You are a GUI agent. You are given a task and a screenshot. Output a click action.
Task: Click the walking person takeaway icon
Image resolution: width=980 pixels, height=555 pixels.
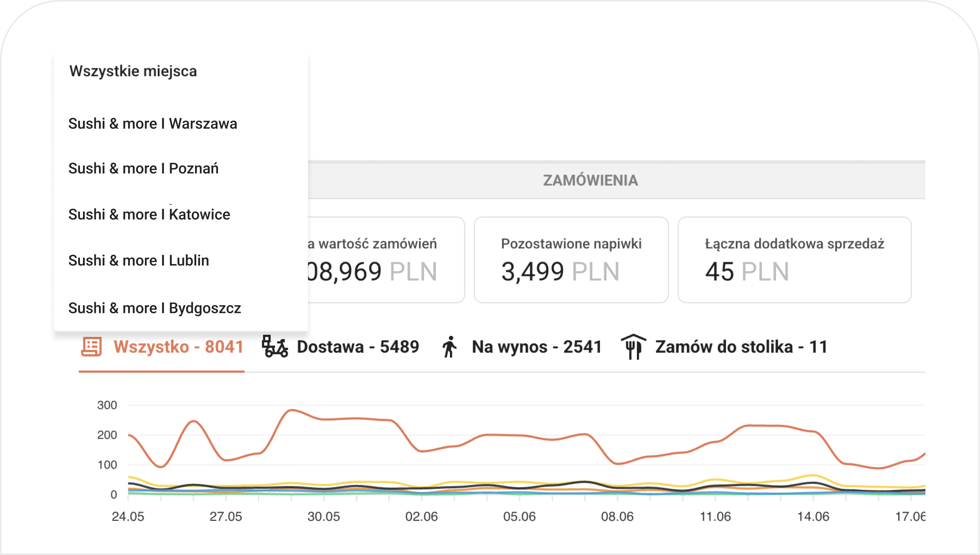pos(449,347)
